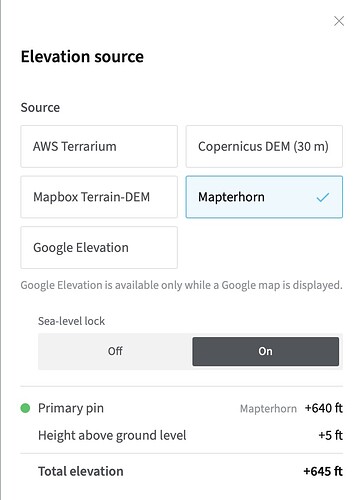Turn Sea-level lock On
The image size is (361, 500).
265,351
